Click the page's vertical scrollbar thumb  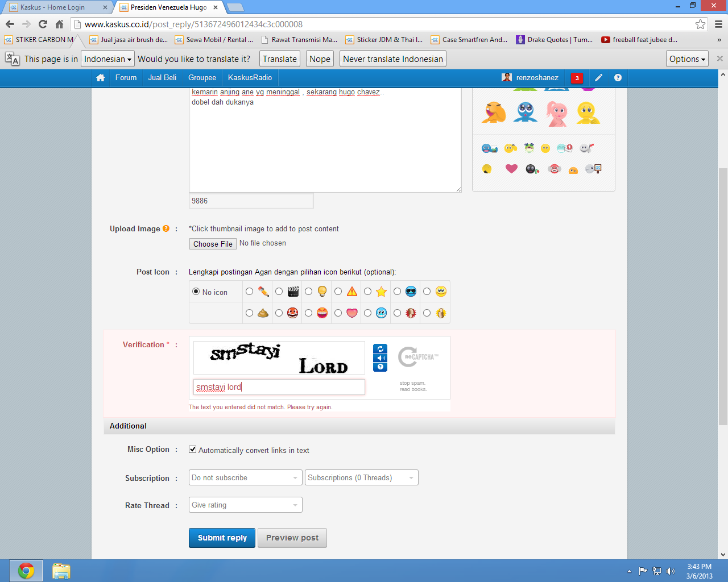click(x=723, y=296)
